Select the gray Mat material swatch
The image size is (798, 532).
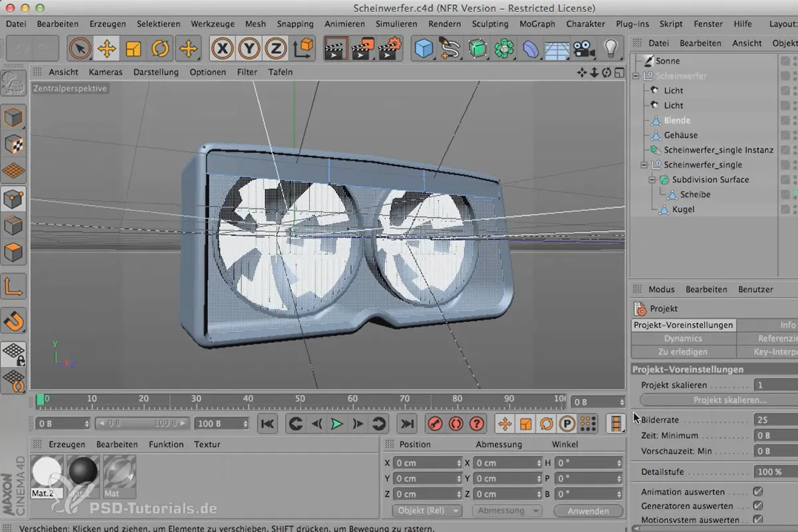pyautogui.click(x=120, y=471)
